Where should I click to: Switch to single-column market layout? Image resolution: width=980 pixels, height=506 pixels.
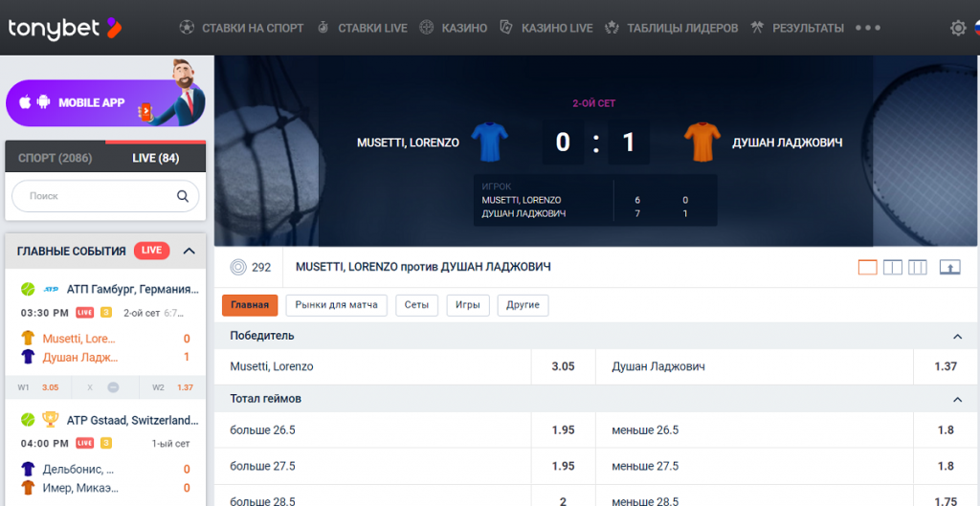[867, 267]
